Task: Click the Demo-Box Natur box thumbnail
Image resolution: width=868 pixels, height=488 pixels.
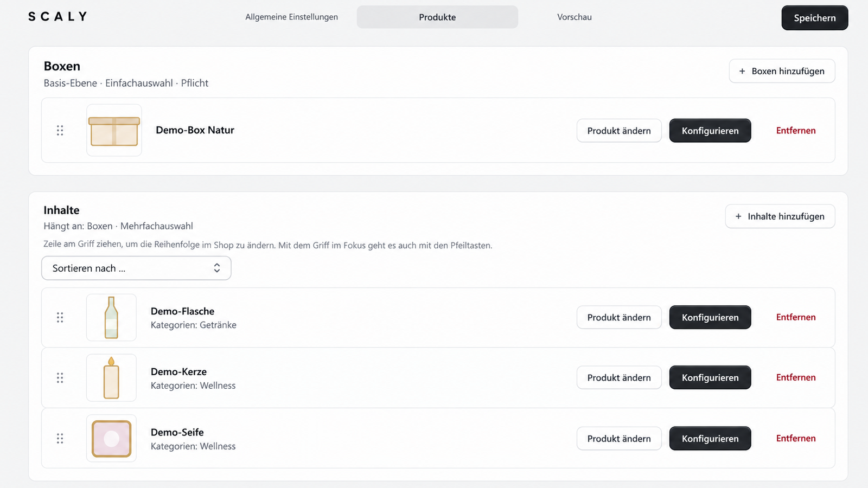Action: pyautogui.click(x=114, y=130)
